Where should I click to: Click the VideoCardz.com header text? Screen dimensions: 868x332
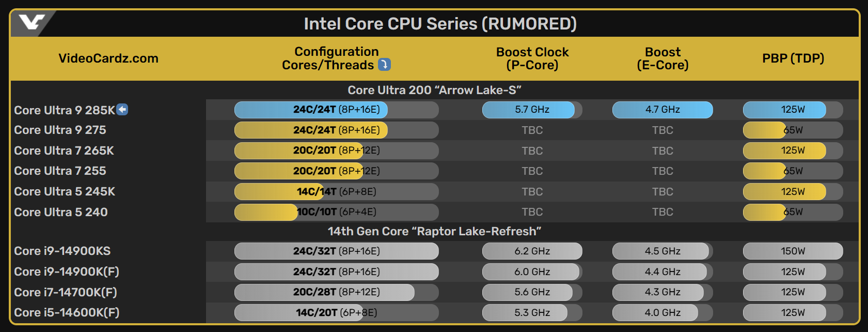[x=108, y=58]
